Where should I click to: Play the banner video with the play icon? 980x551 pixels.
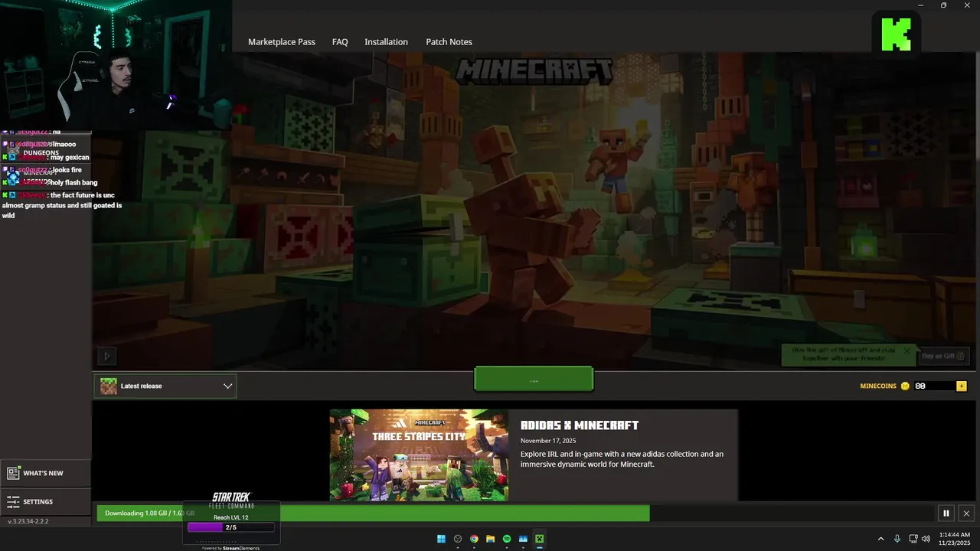click(x=106, y=356)
